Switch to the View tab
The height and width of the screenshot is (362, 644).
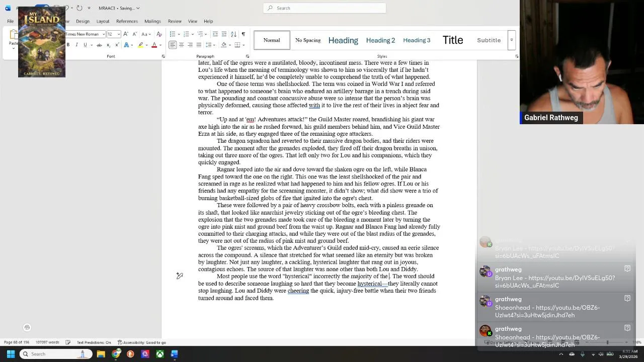click(192, 21)
